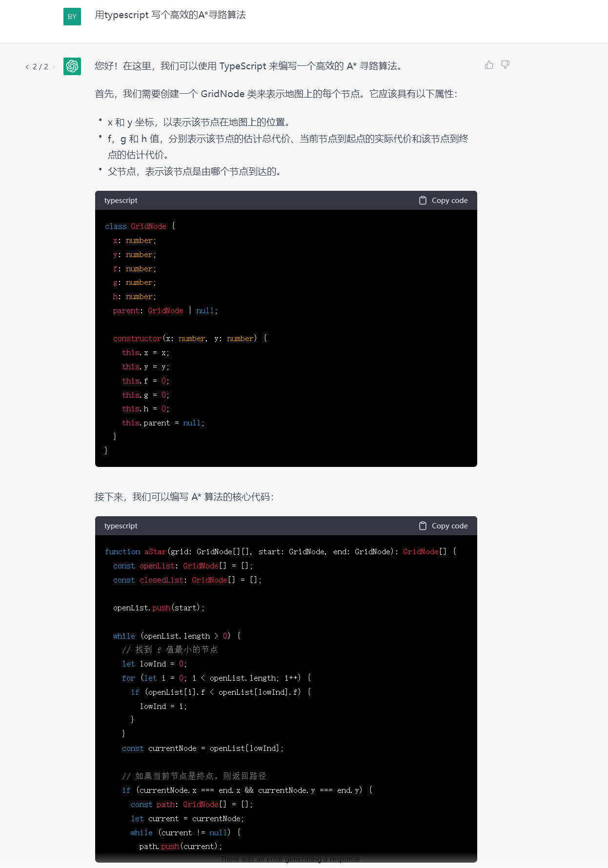Viewport: 608px width, 868px height.
Task: Click the thumbs down feedback icon
Action: pyautogui.click(x=506, y=65)
